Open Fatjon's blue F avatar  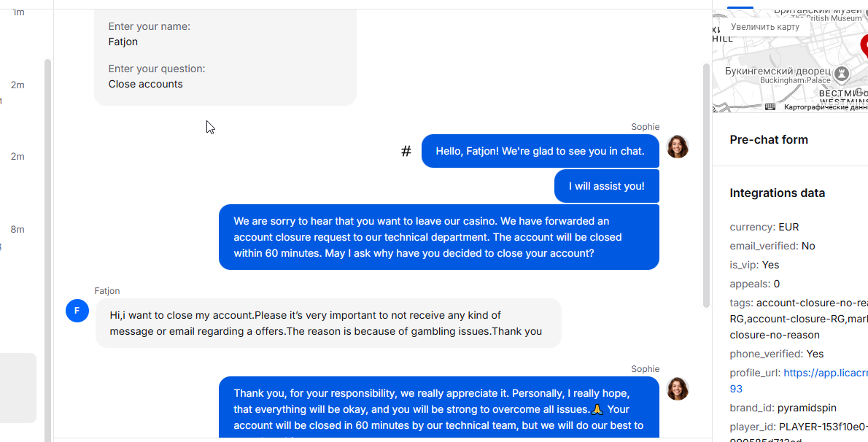coord(77,310)
